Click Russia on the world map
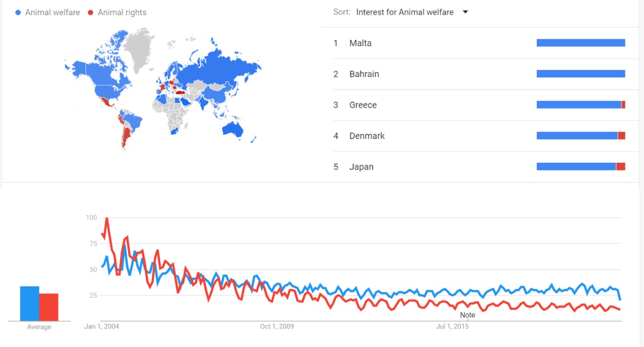644x347 pixels. pyautogui.click(x=216, y=68)
